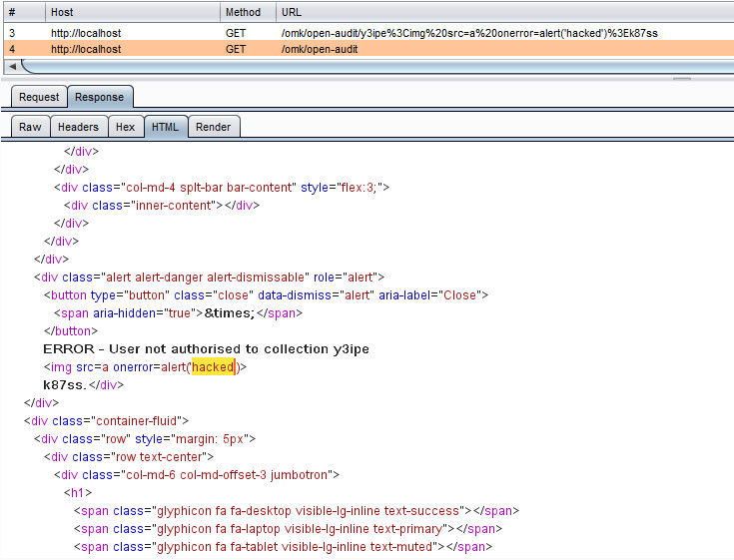Click the jumbotron div class line
The width and height of the screenshot is (734, 560).
tap(197, 475)
